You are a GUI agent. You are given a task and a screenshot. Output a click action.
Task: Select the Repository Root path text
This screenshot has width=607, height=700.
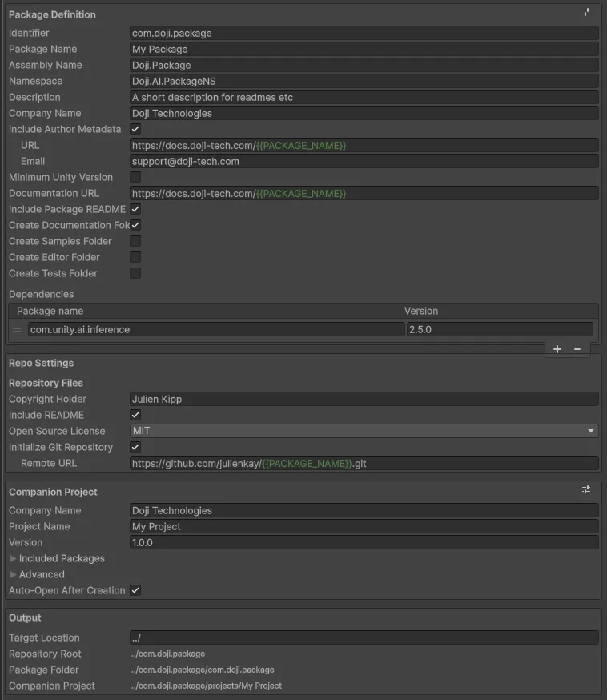click(x=168, y=654)
